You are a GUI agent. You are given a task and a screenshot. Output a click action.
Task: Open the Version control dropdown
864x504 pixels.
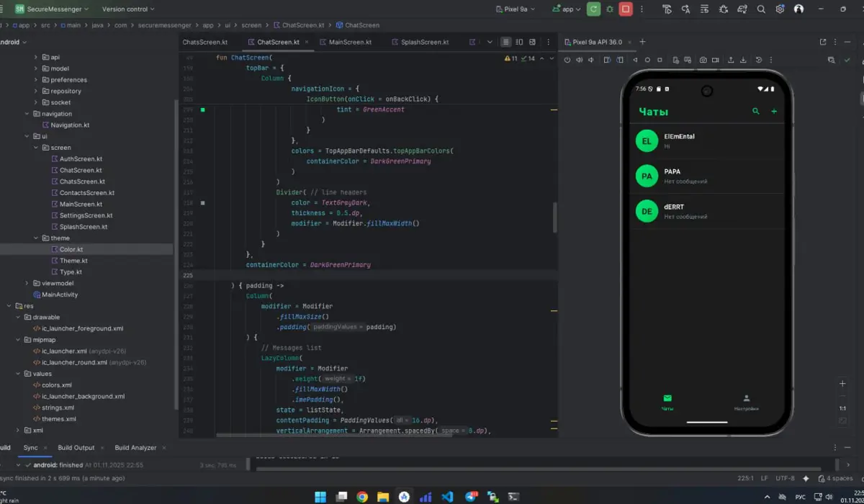[x=128, y=9]
